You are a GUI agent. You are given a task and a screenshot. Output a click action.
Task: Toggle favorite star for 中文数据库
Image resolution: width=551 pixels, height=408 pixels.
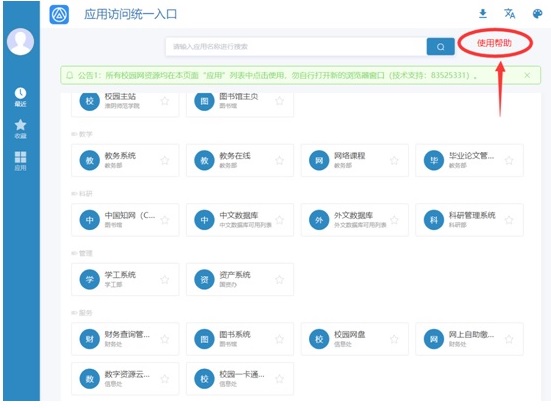coord(279,220)
